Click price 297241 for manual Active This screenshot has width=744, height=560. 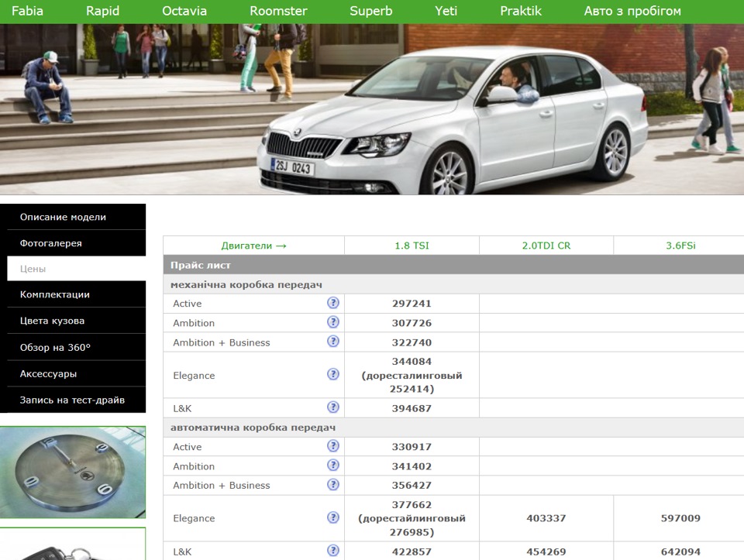coord(412,304)
